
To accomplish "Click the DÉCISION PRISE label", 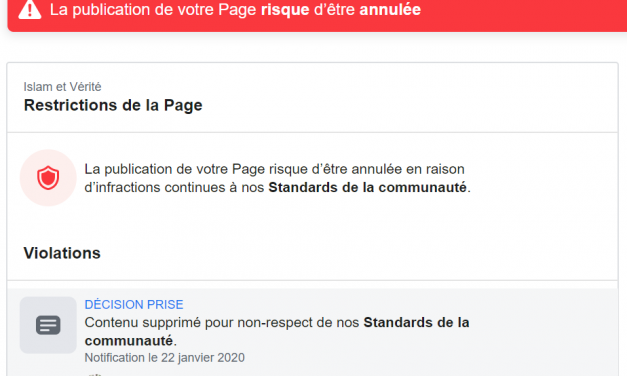I will tap(134, 304).
